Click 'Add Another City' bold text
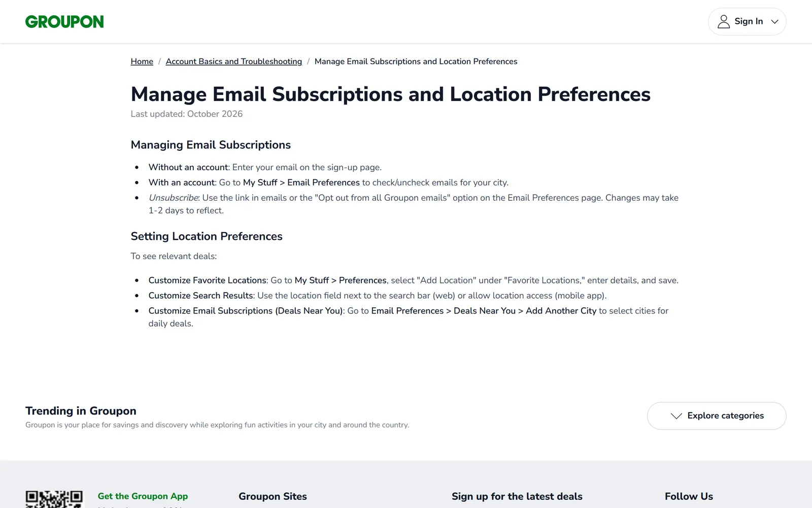 [561, 311]
